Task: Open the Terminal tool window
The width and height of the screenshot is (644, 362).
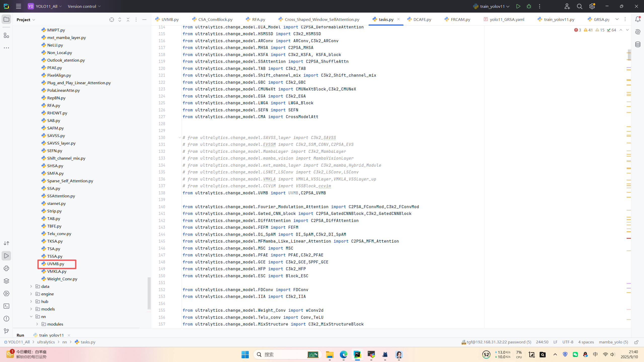Action: click(x=6, y=306)
